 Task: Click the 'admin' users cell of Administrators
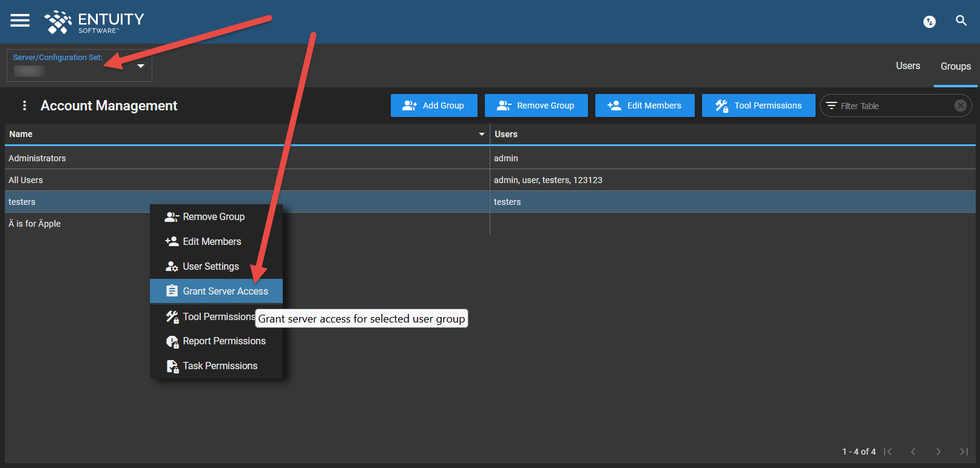click(733, 158)
